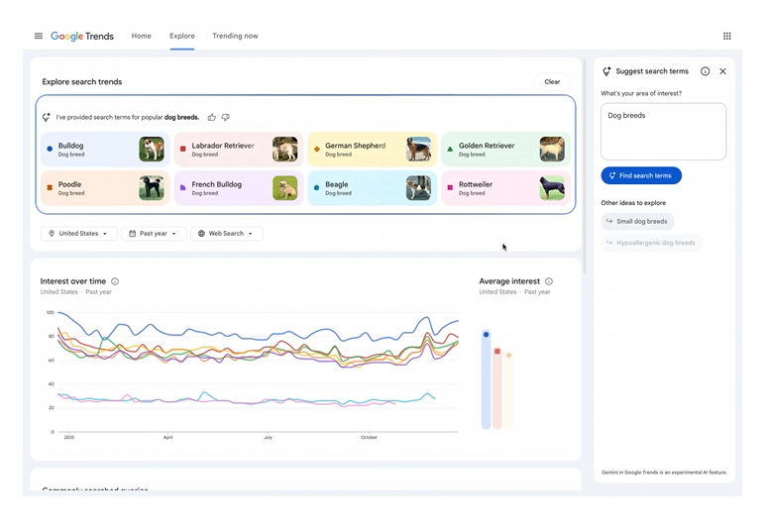This screenshot has width=767, height=532.
Task: Select the Rottweiler term label
Action: click(476, 184)
